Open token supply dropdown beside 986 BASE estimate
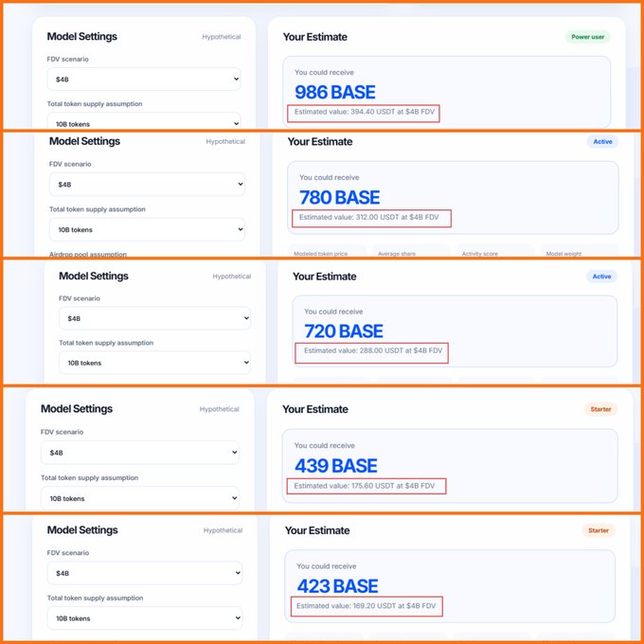 (143, 121)
